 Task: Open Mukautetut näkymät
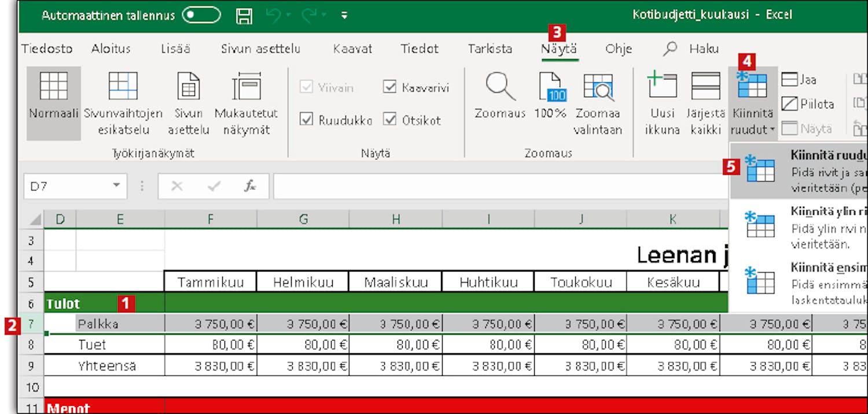tap(247, 87)
